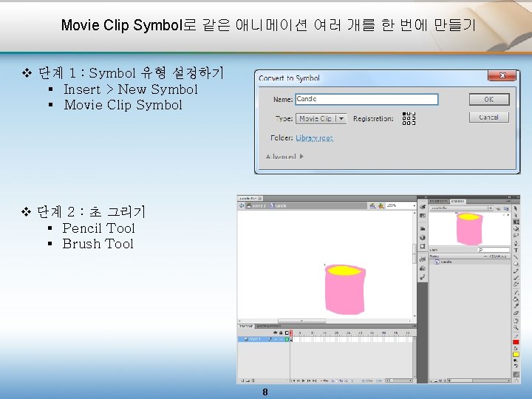
Task: Select the Paint Bucket tool
Action: [516, 299]
